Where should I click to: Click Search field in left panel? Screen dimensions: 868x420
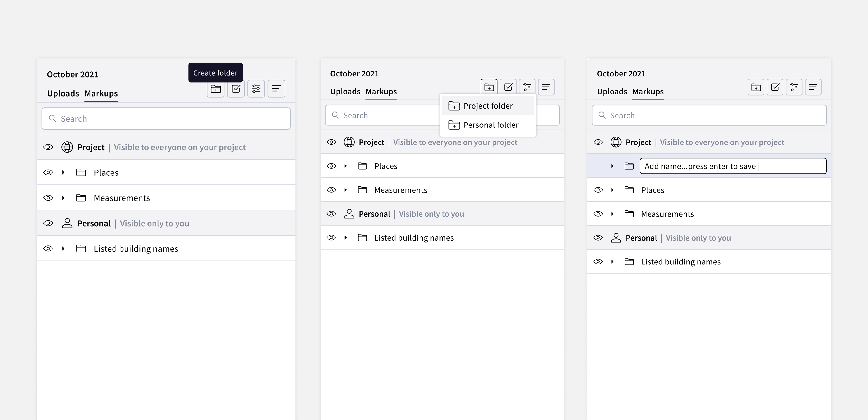(x=166, y=119)
